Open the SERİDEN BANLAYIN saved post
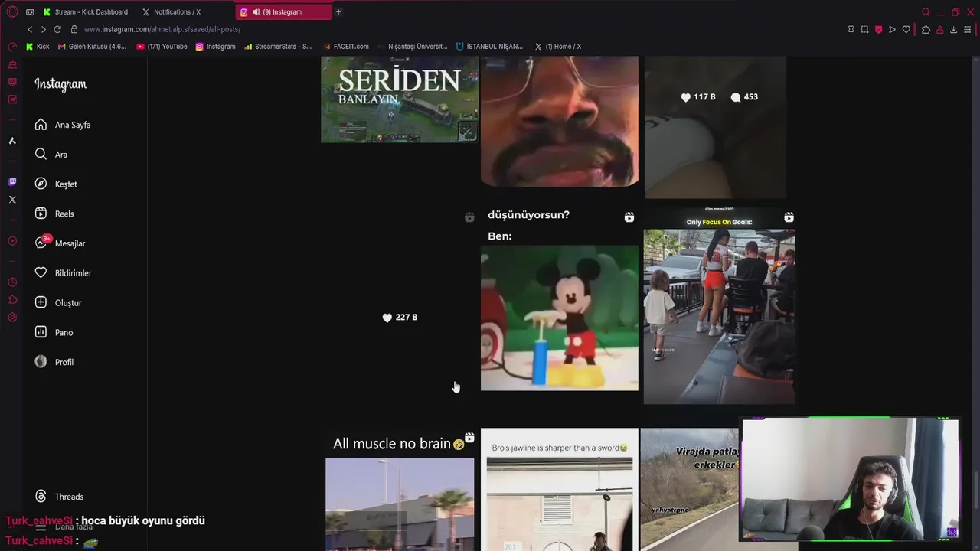The width and height of the screenshot is (980, 551). coord(400,99)
